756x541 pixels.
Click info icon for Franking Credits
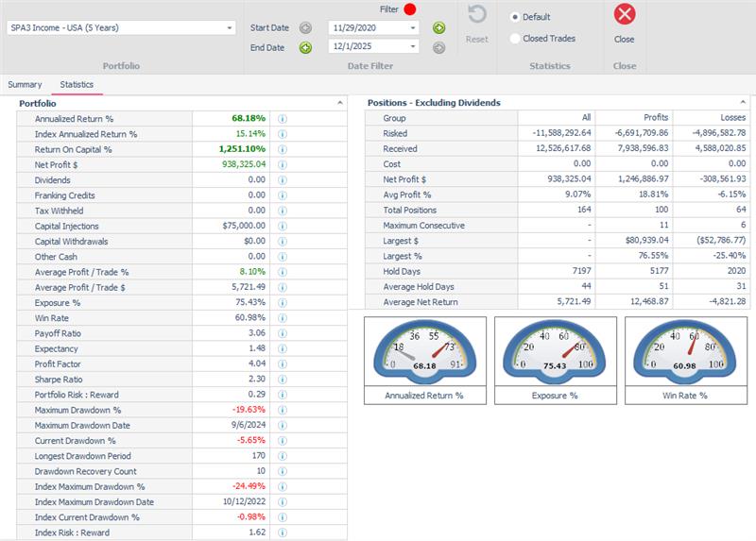click(283, 195)
